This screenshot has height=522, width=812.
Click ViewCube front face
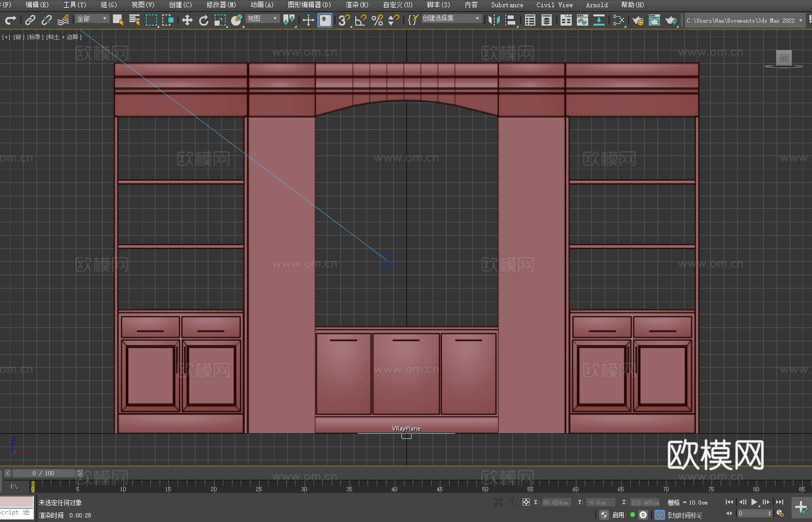pyautogui.click(x=784, y=57)
